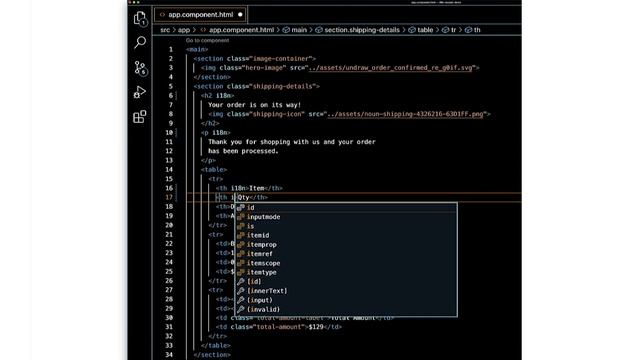640x360 pixels.
Task: Click the 'tr' breadcrumb
Action: (x=449, y=30)
